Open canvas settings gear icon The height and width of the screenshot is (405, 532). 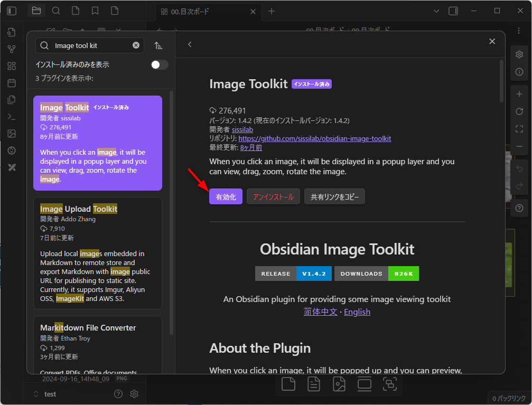(519, 54)
